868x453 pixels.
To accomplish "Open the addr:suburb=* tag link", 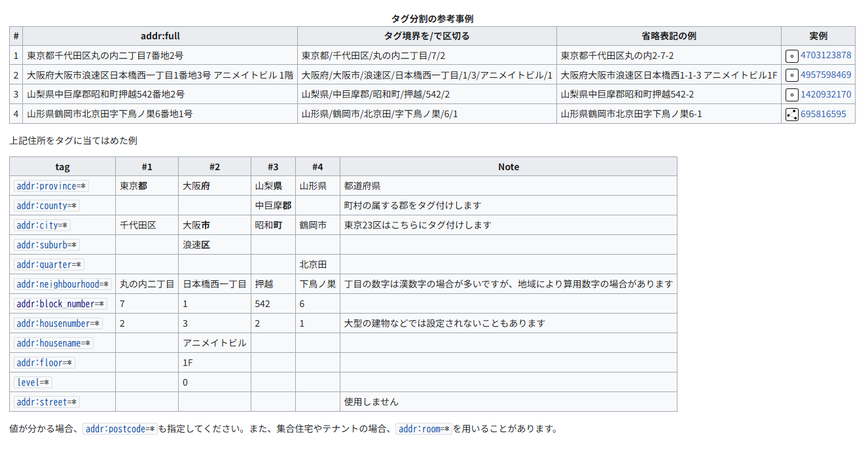I will pyautogui.click(x=46, y=245).
